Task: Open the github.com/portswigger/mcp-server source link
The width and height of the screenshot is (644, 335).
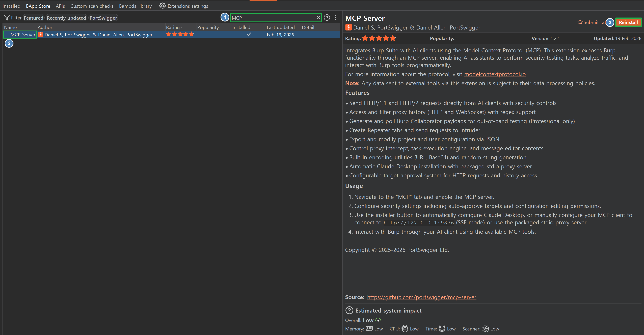Action: coord(421,297)
